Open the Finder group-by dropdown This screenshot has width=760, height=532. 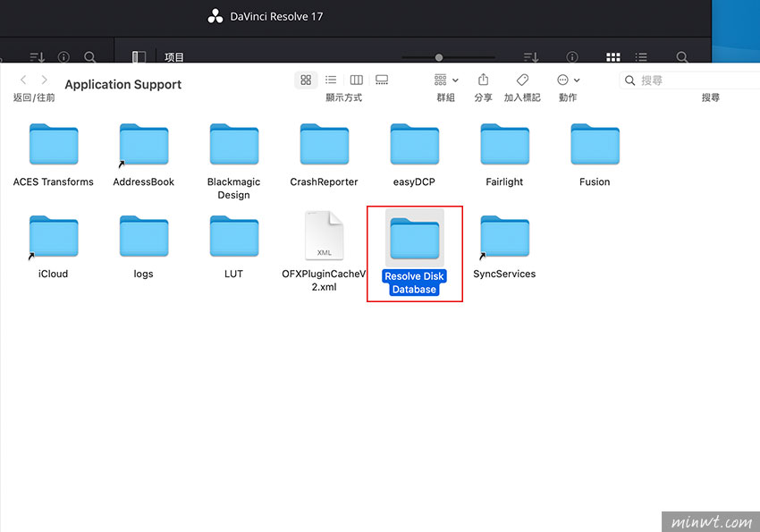(x=446, y=80)
